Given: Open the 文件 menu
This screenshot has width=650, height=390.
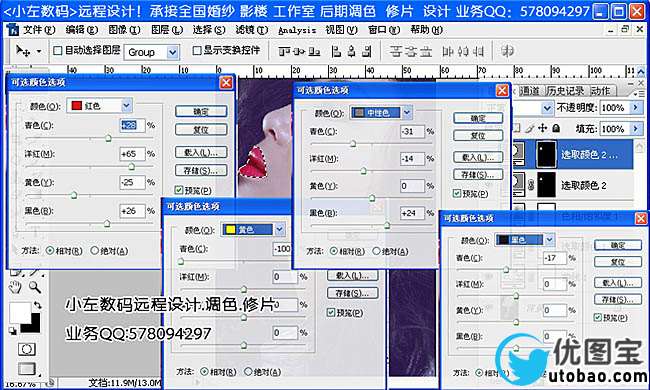Looking at the screenshot, I should point(39,30).
